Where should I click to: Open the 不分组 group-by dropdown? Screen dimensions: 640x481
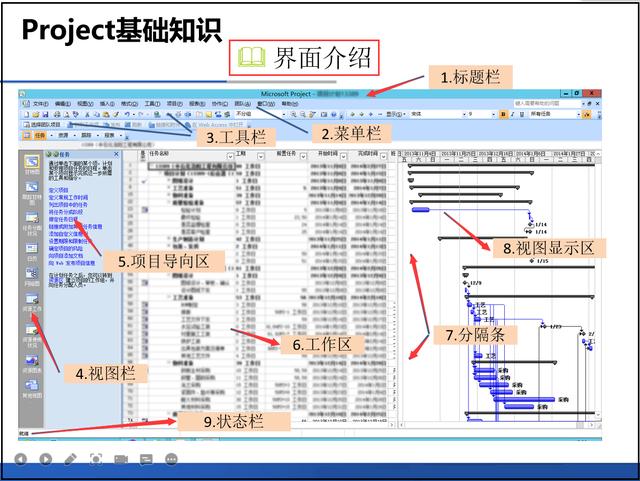pyautogui.click(x=284, y=114)
